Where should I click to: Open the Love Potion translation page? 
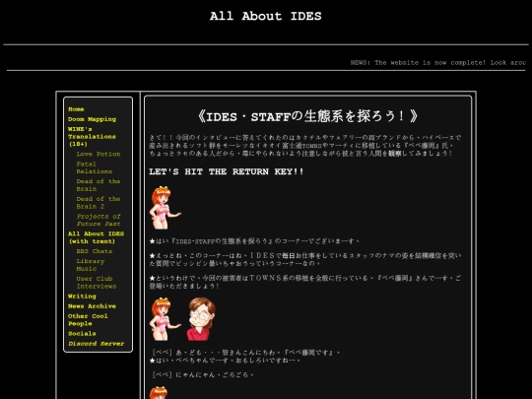click(x=99, y=154)
